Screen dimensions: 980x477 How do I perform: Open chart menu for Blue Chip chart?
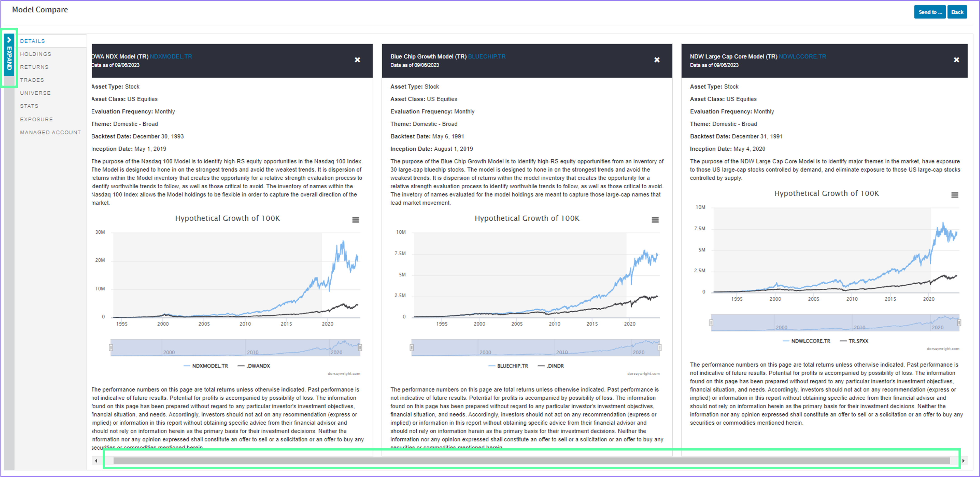coord(655,220)
